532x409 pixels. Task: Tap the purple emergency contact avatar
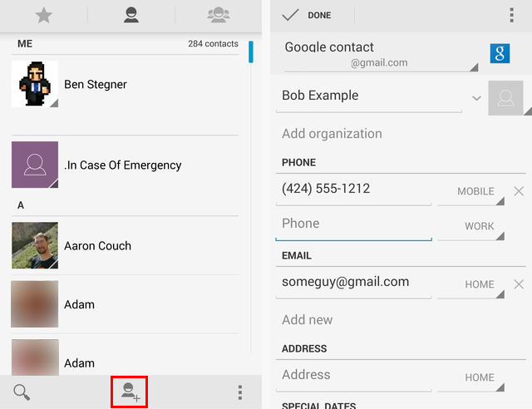35,165
